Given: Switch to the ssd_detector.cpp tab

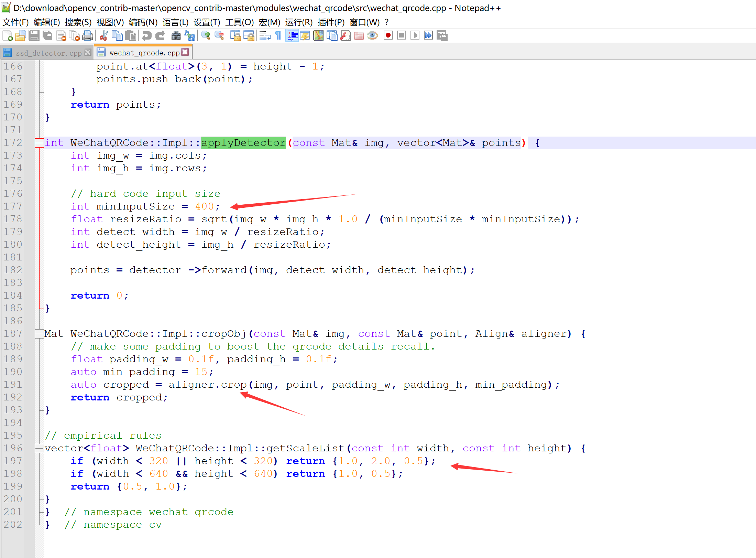Looking at the screenshot, I should click(x=48, y=52).
